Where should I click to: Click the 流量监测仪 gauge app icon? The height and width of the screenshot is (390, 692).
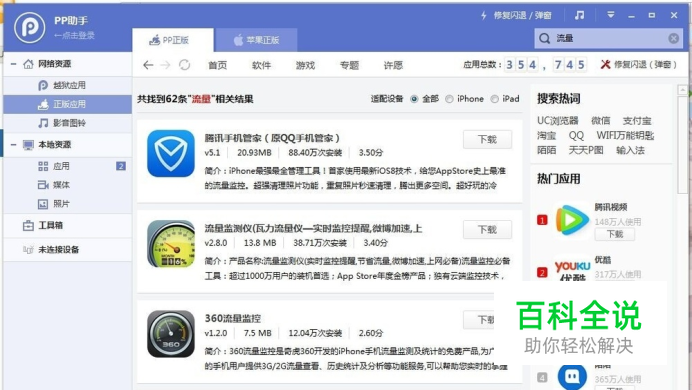[x=171, y=244]
